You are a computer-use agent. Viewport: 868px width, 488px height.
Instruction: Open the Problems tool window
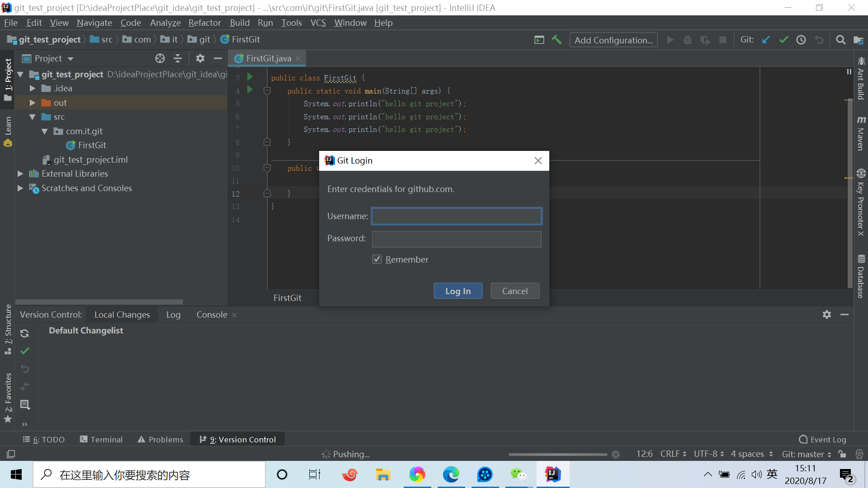160,440
